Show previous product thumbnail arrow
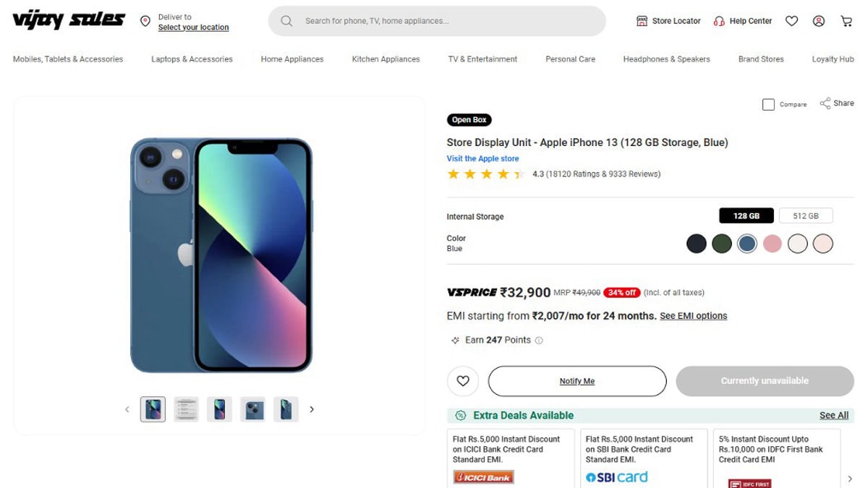Screen dimensions: 868x488 coord(127,409)
